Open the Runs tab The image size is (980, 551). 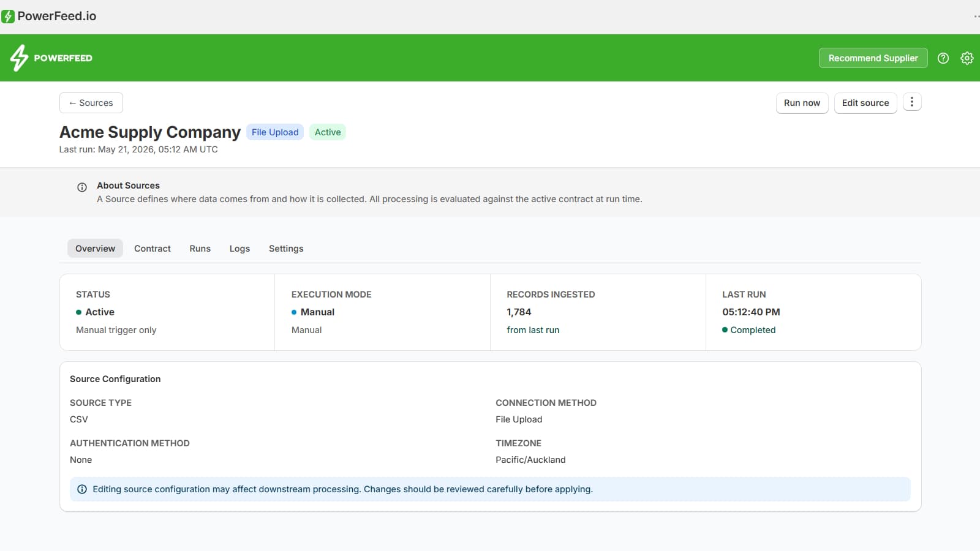tap(200, 249)
